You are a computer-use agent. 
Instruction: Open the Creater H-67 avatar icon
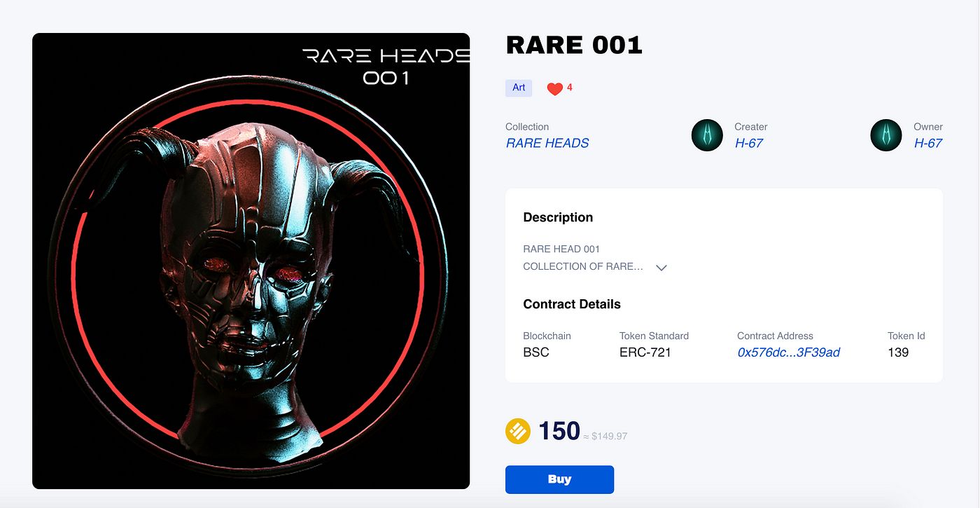click(x=707, y=135)
